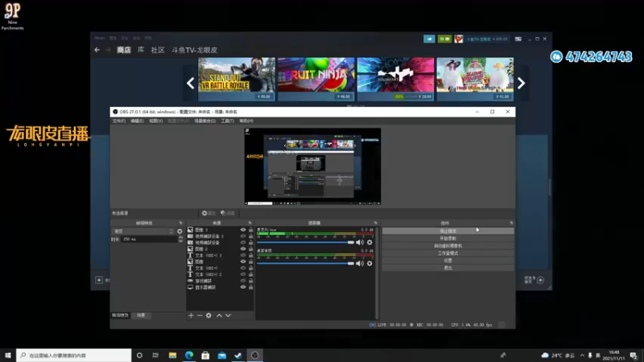Undock the sources panel via its corner icon
The height and width of the screenshot is (362, 644).
[250, 223]
